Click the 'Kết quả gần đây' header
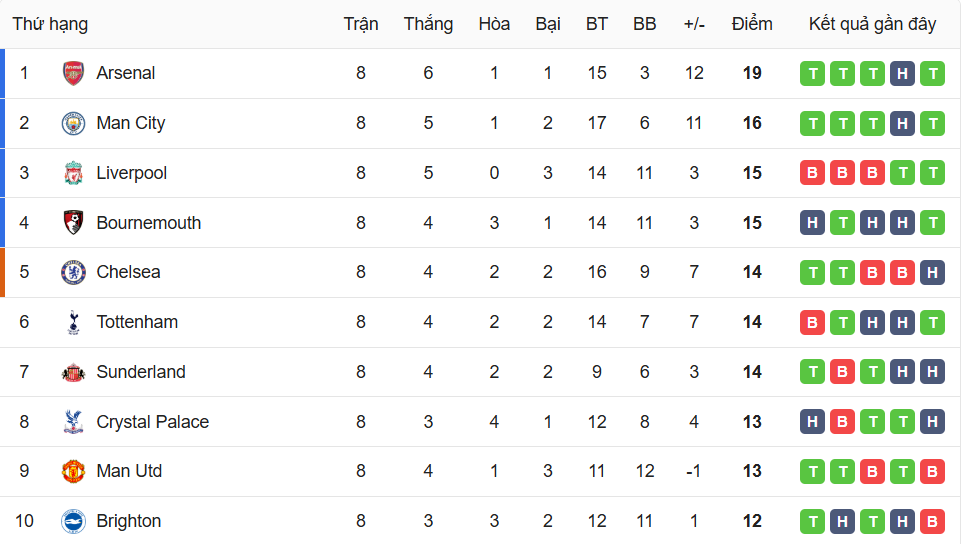 872,24
